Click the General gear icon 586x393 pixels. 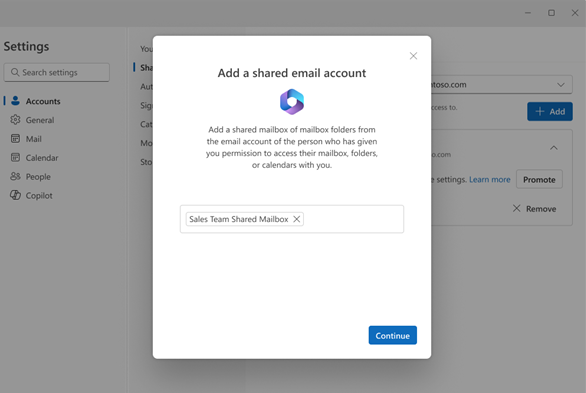tap(15, 120)
